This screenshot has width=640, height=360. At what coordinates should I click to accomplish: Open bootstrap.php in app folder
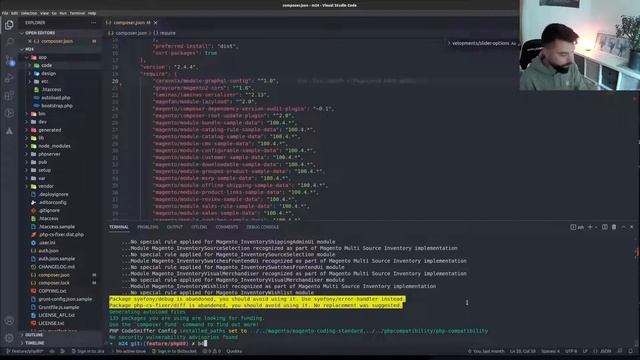coord(60,106)
